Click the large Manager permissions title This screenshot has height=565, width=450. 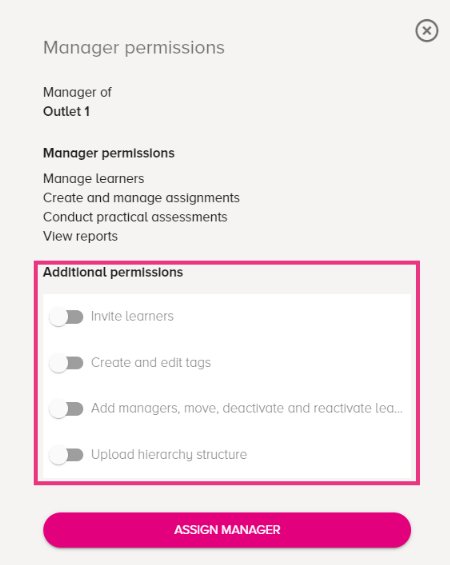click(134, 48)
